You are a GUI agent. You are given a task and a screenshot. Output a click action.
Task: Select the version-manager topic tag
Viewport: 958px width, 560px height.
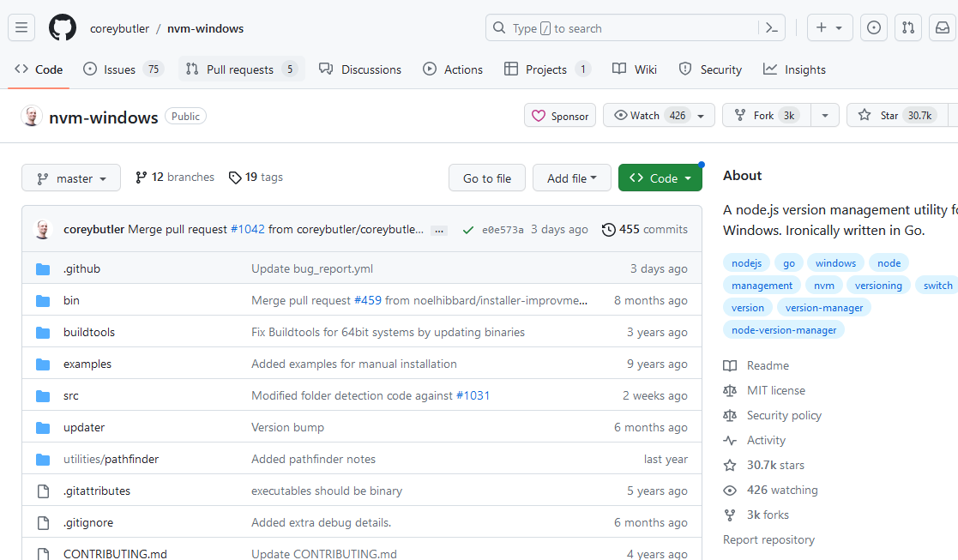coord(824,308)
